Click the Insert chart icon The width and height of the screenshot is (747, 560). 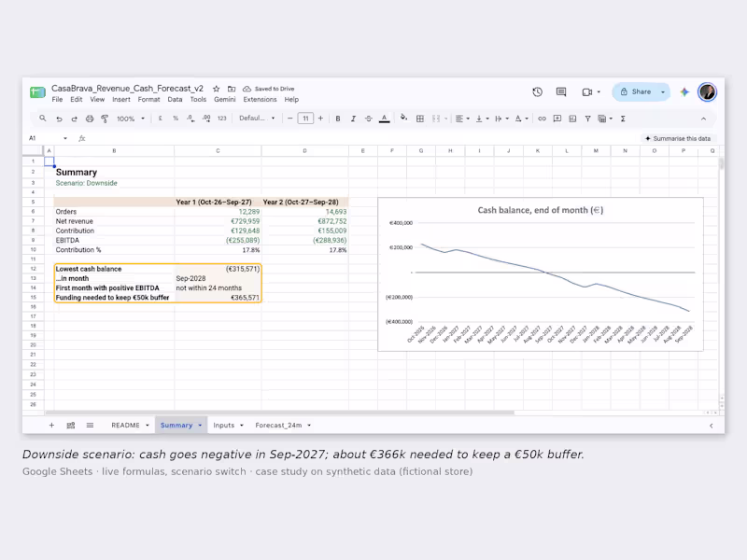click(572, 119)
